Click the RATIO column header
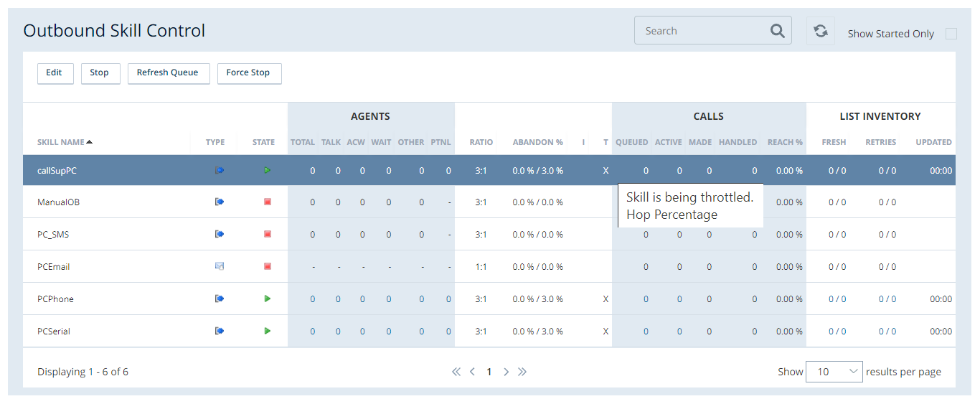This screenshot has width=980, height=404. pyautogui.click(x=481, y=142)
